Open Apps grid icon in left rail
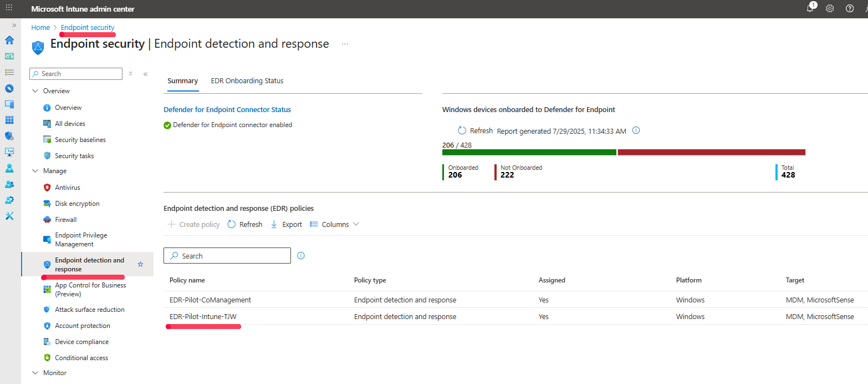868x384 pixels. [9, 120]
